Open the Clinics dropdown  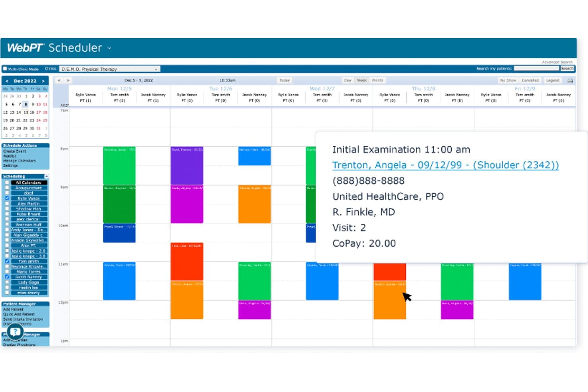click(x=110, y=69)
